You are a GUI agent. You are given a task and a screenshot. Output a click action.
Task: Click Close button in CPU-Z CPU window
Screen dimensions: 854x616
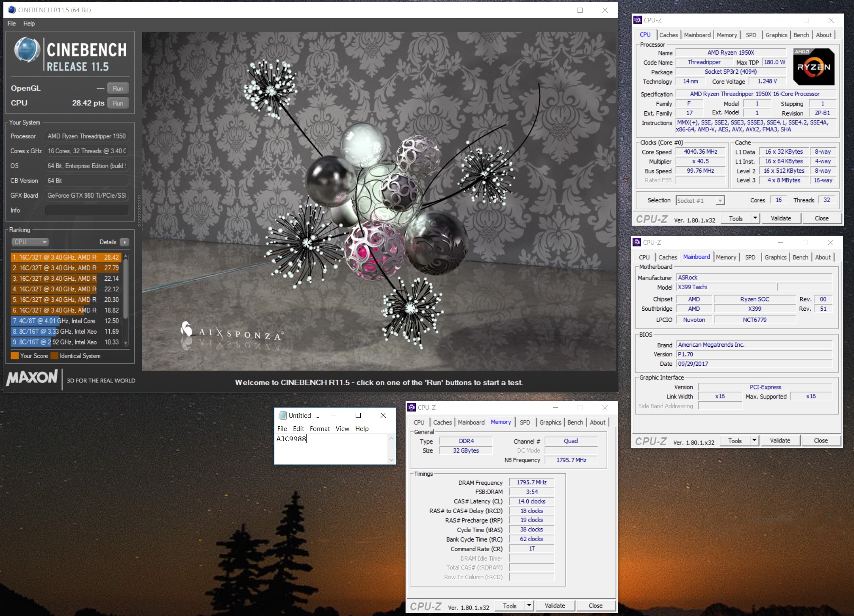(x=821, y=218)
